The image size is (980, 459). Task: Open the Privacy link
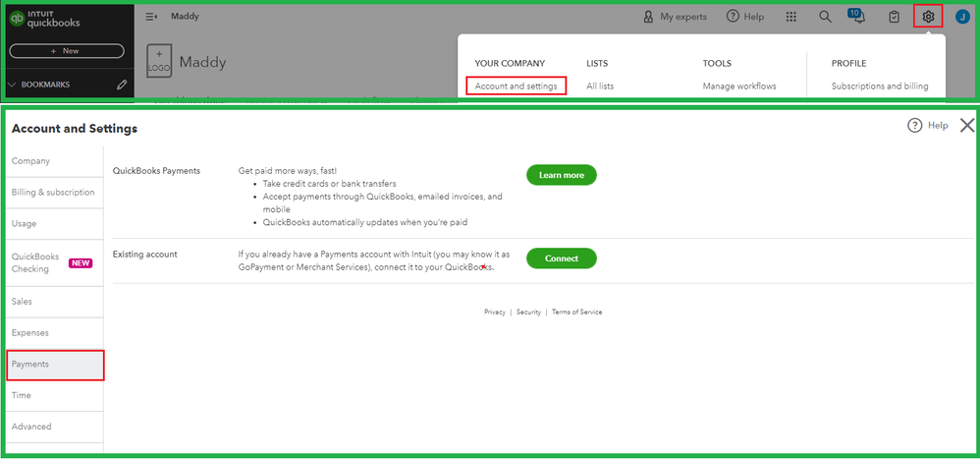[x=494, y=312]
